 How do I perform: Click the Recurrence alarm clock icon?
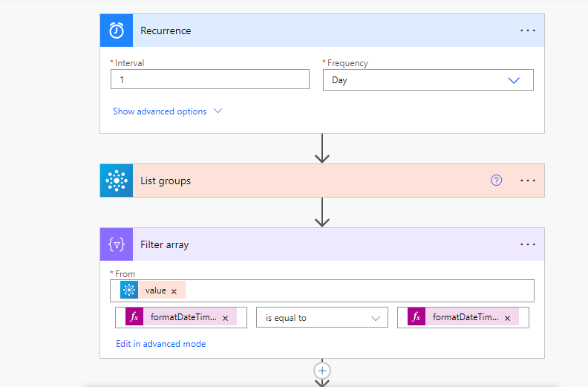[x=117, y=30]
